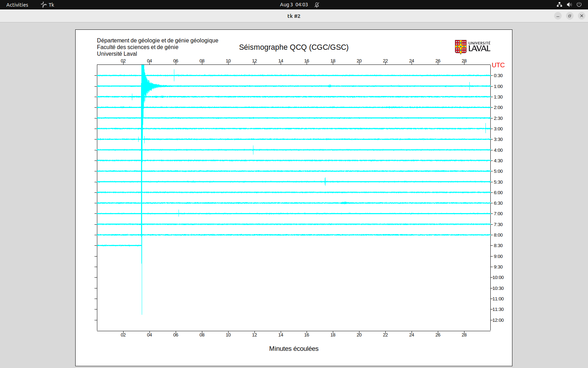Click the small spike on the 7:00 trace
588x368 pixels.
pos(179,213)
